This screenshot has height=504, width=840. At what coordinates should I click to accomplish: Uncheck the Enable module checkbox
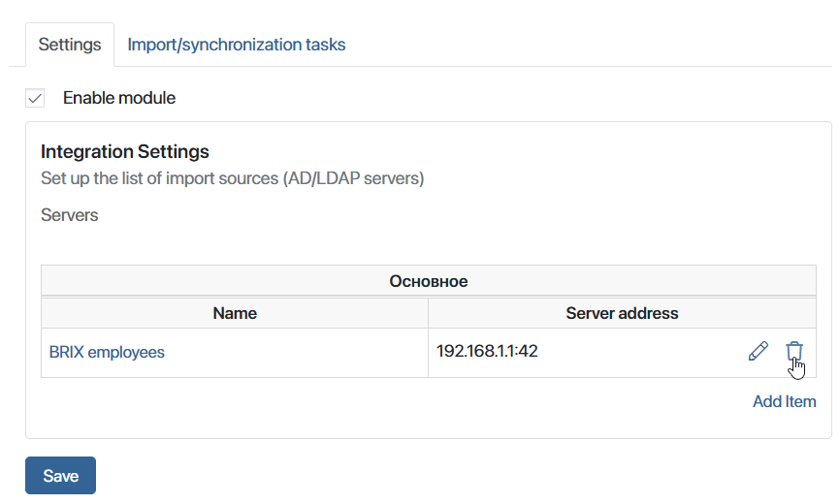point(36,98)
